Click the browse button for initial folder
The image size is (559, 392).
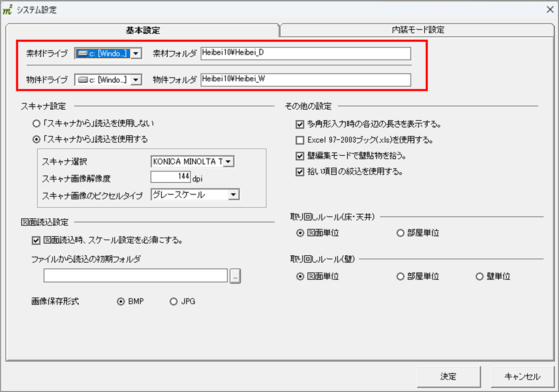tap(235, 276)
